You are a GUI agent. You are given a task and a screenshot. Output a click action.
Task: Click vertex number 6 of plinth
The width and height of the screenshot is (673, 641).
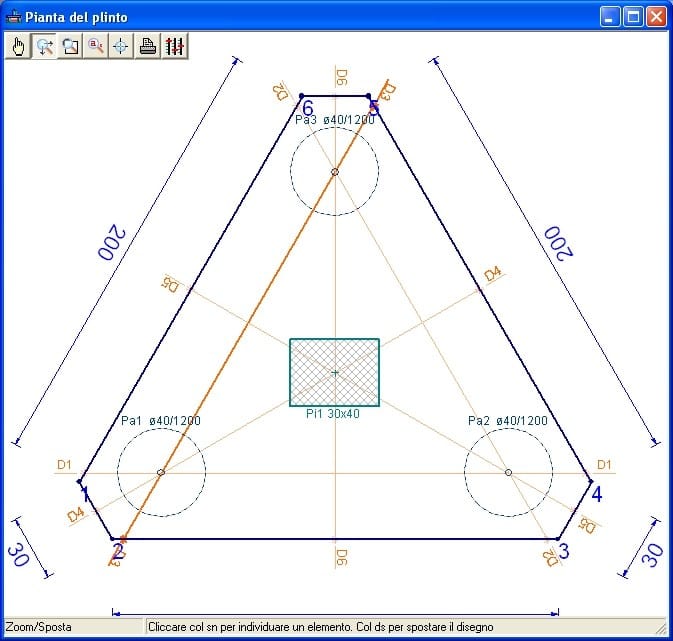[308, 108]
